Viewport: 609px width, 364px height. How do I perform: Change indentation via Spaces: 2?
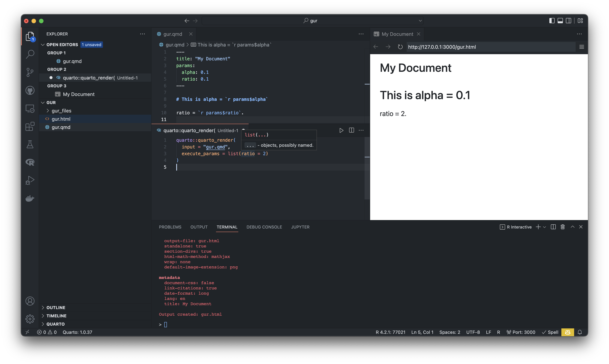click(449, 332)
